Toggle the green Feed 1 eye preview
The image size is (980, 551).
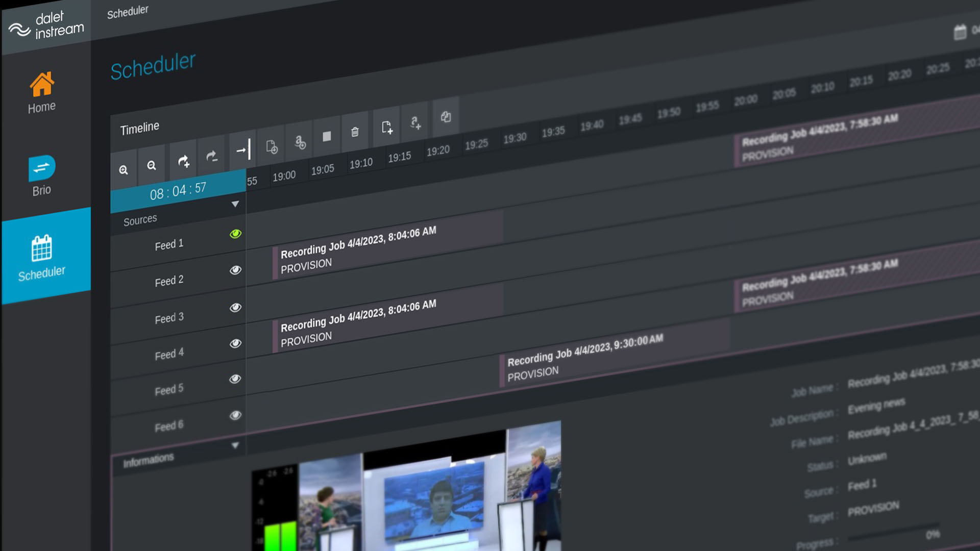pyautogui.click(x=235, y=234)
